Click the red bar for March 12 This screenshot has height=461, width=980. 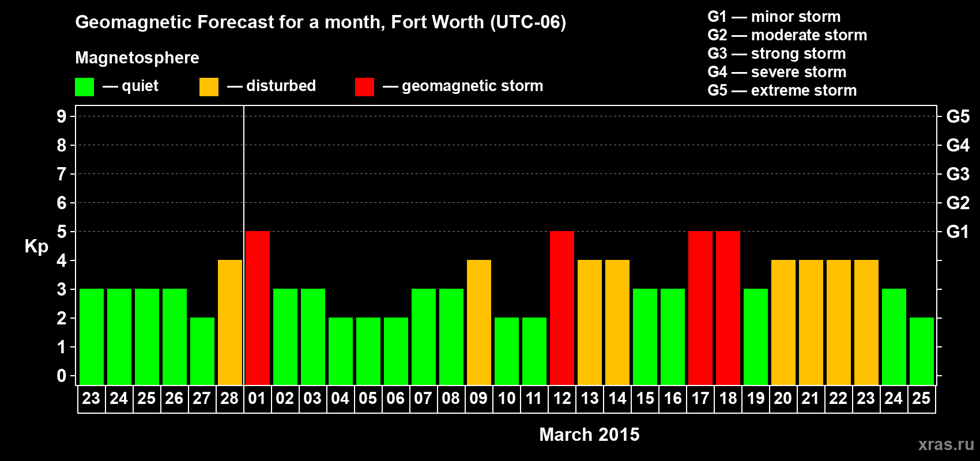562,308
